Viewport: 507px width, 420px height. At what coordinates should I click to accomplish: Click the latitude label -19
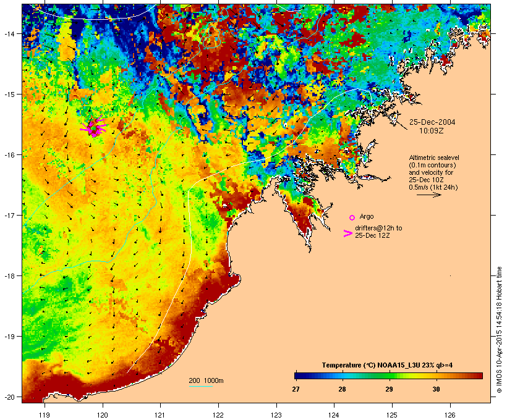pos(9,337)
